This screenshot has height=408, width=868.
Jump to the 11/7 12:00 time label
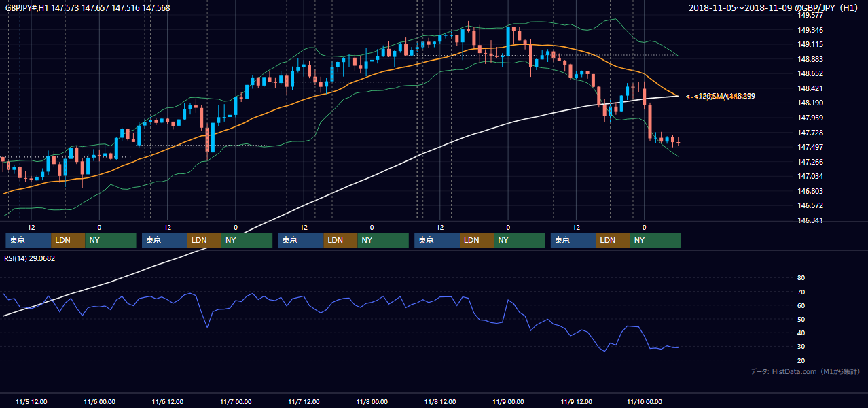(304, 401)
